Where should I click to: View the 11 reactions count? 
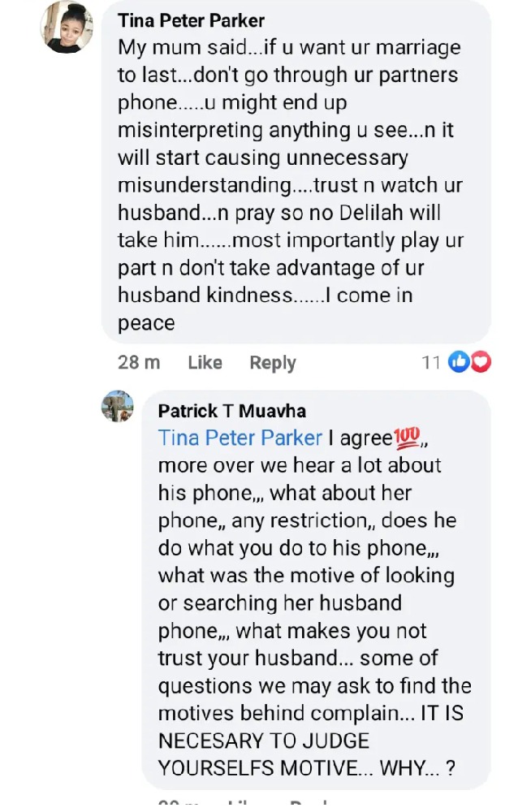430,362
